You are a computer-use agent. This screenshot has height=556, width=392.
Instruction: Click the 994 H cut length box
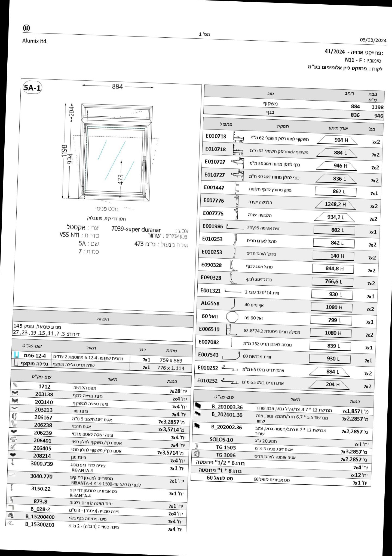pyautogui.click(x=338, y=140)
